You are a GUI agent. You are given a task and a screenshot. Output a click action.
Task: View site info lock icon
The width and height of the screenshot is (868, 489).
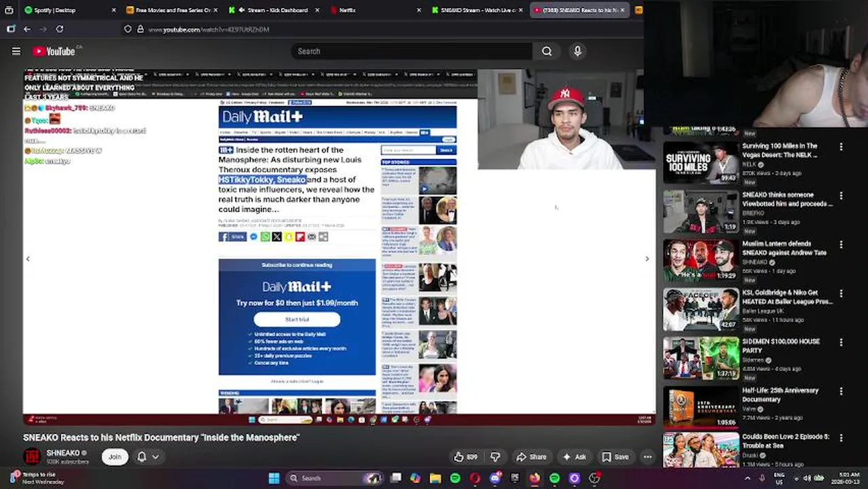coord(140,29)
